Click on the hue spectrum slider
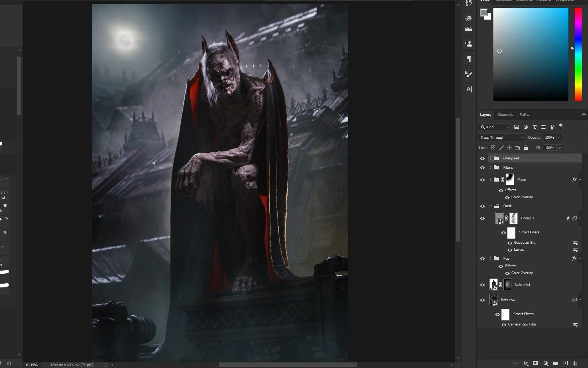Viewport: 588px width, 368px height. 578,54
